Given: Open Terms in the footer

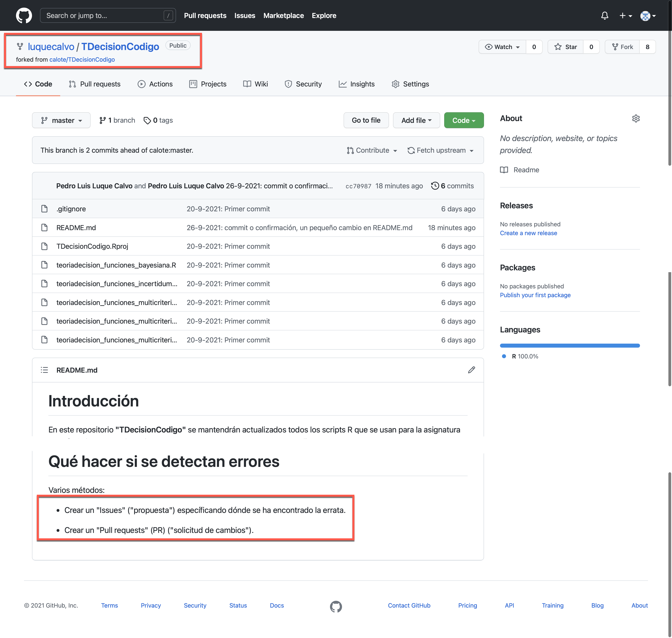Looking at the screenshot, I should pyautogui.click(x=109, y=605).
